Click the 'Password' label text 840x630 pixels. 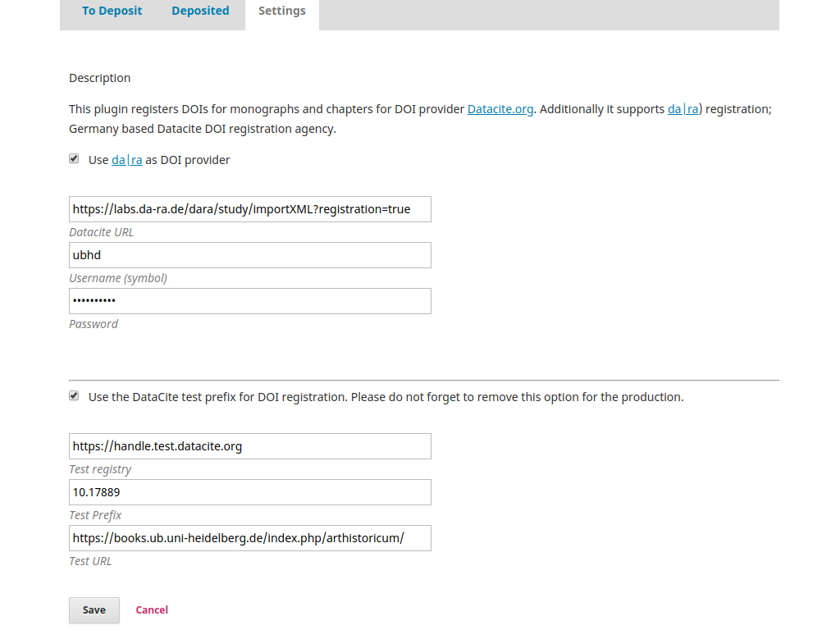[x=94, y=324]
